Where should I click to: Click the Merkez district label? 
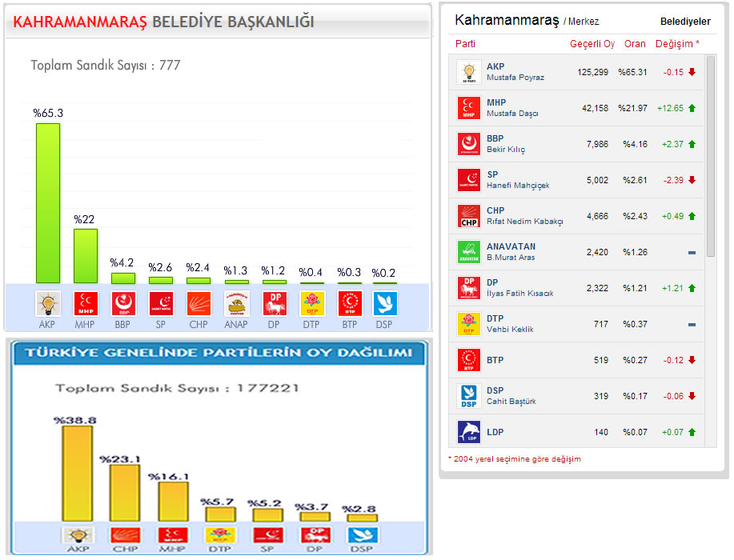tap(584, 22)
